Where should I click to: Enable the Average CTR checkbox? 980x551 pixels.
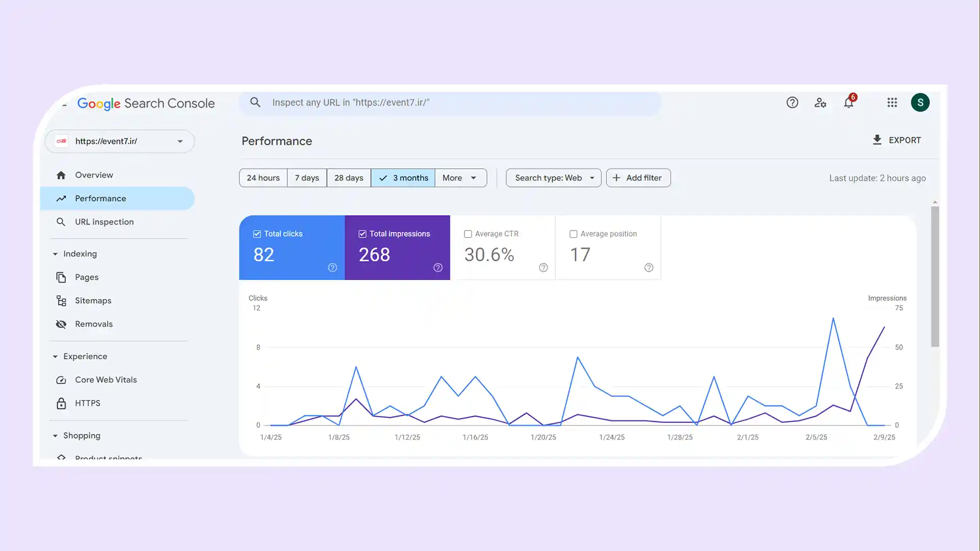click(468, 234)
